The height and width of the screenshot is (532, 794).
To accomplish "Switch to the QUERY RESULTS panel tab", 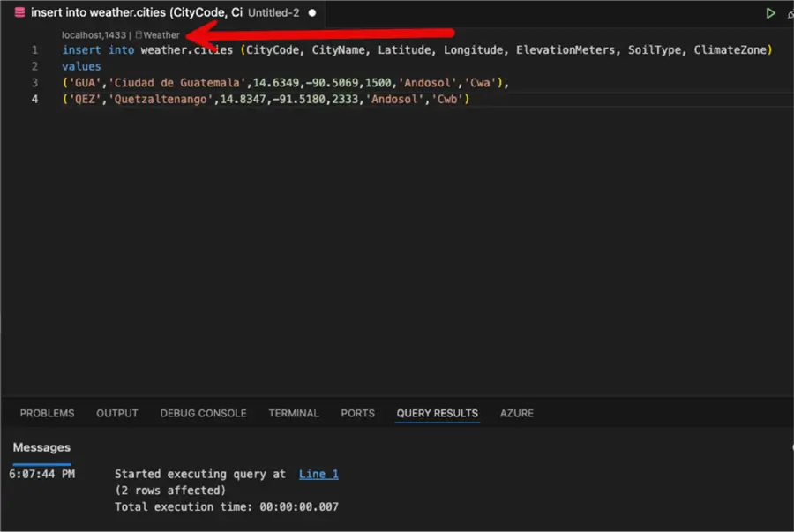I will pyautogui.click(x=437, y=413).
